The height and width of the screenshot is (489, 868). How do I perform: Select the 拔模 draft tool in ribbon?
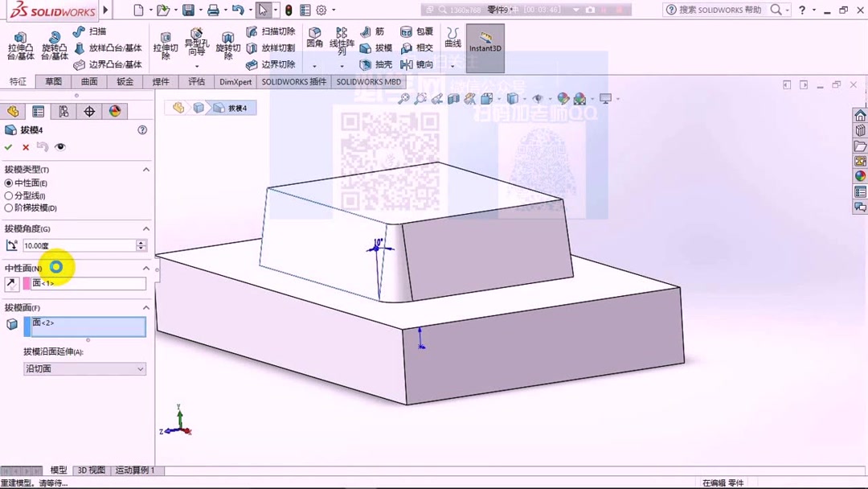pyautogui.click(x=378, y=47)
